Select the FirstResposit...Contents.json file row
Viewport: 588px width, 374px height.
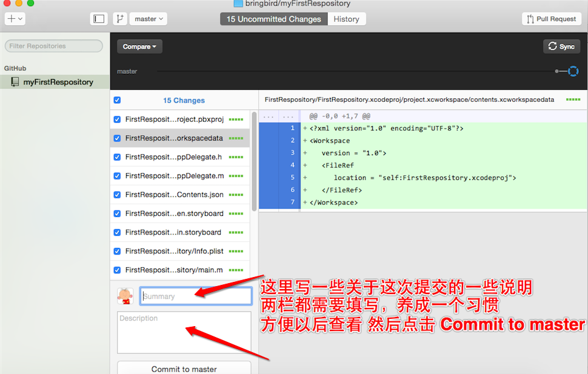[x=180, y=195]
